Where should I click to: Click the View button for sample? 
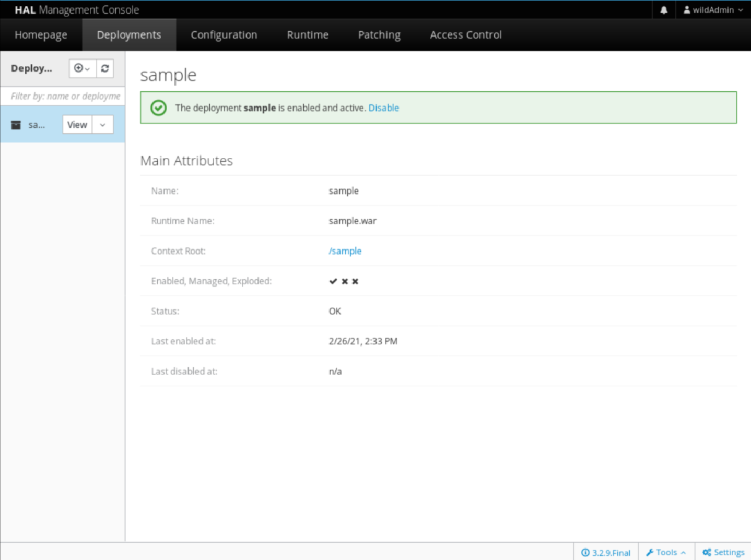pos(77,125)
